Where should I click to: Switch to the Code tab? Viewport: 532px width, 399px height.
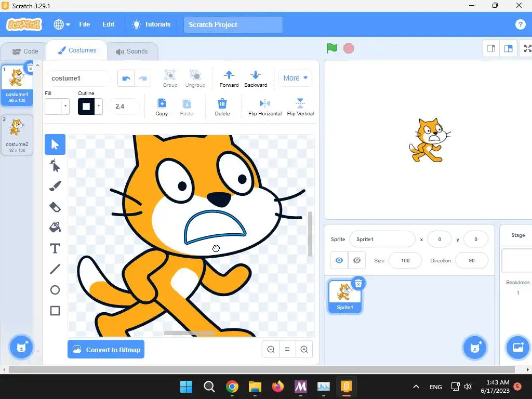click(25, 51)
